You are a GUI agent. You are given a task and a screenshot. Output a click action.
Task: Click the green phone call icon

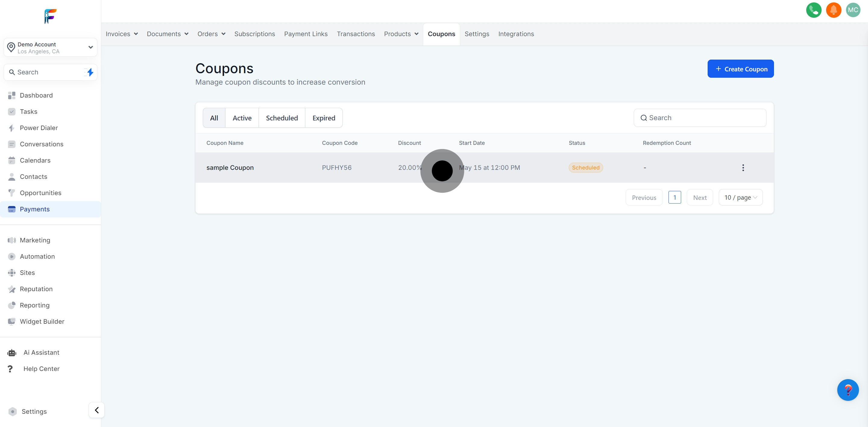tap(813, 10)
